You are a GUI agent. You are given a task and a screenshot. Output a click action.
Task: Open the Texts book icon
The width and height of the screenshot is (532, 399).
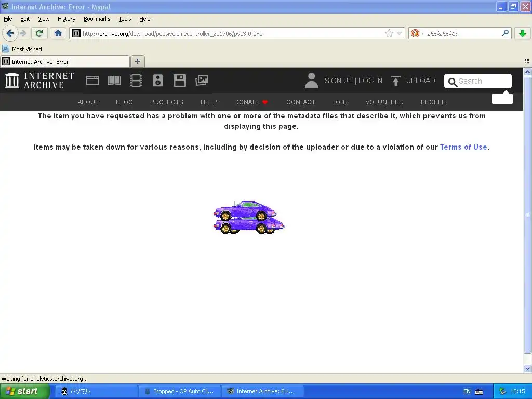tap(114, 81)
